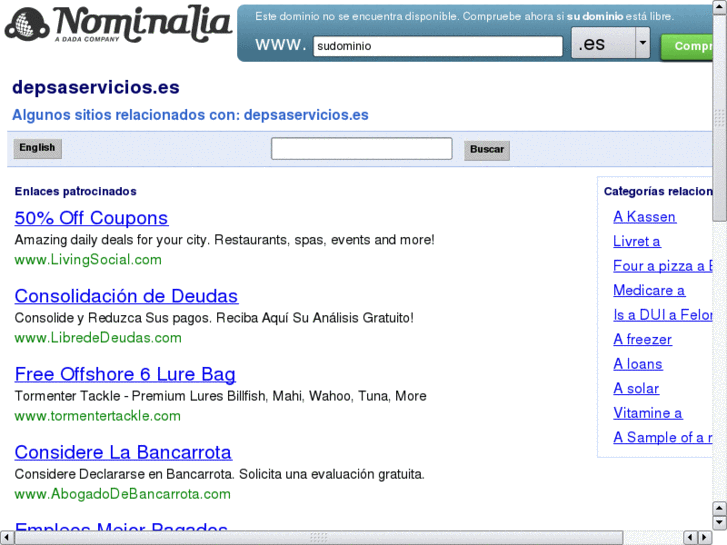The image size is (727, 545).
Task: Click the vertical scrollbar down arrow at bottom
Action: (x=720, y=523)
